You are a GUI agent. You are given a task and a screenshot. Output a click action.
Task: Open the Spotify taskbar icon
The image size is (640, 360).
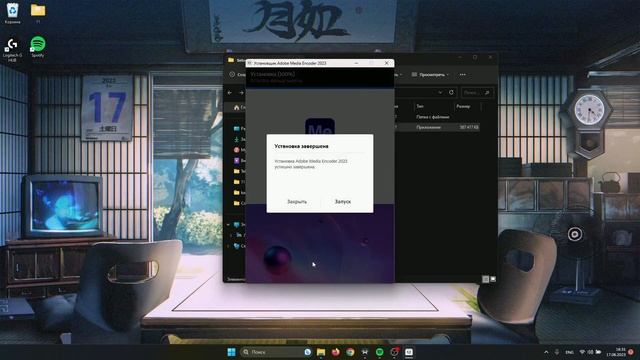click(x=380, y=352)
